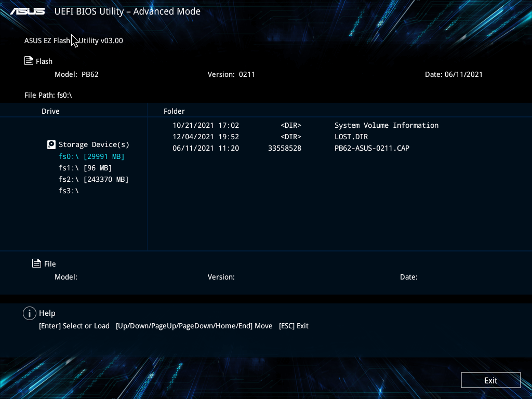The width and height of the screenshot is (532, 399).
Task: Click the Storage Device(s) disk icon
Action: (x=51, y=145)
